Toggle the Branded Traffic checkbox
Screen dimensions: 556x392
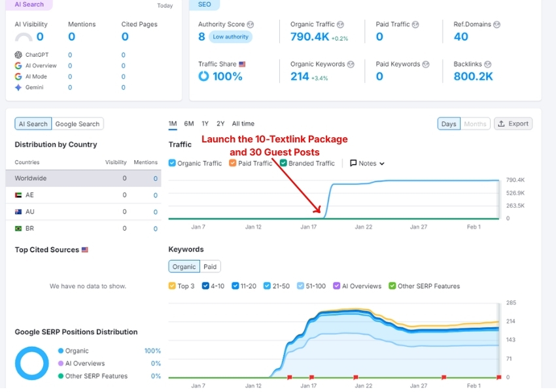284,163
